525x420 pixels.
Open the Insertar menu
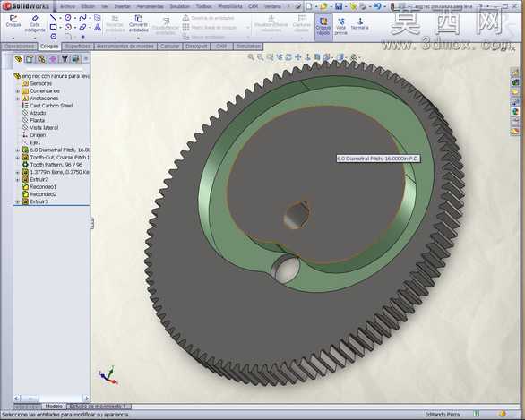pyautogui.click(x=122, y=6)
